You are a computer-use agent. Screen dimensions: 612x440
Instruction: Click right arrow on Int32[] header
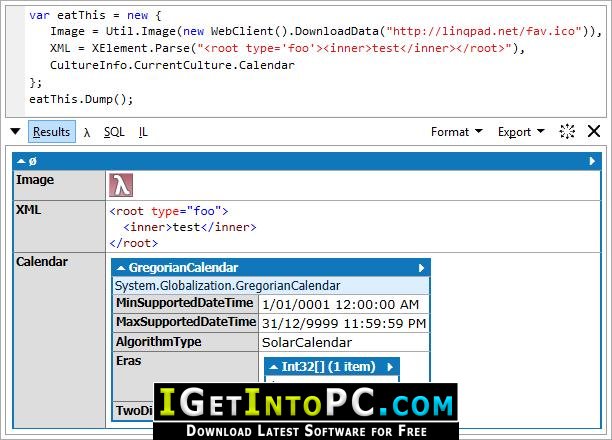(x=390, y=367)
